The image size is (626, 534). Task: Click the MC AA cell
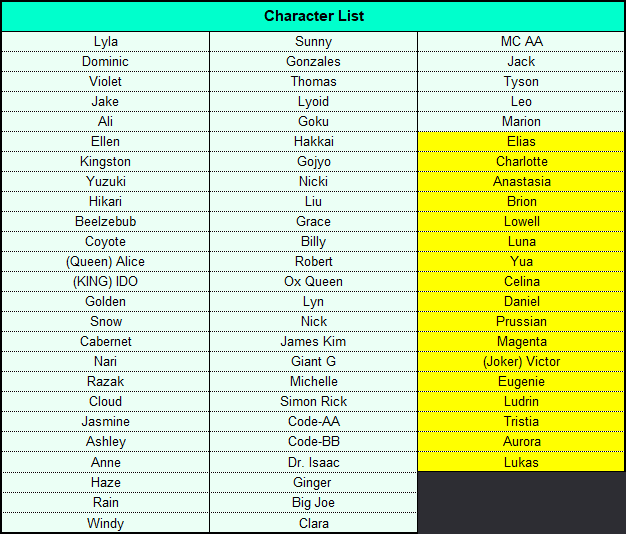click(521, 42)
